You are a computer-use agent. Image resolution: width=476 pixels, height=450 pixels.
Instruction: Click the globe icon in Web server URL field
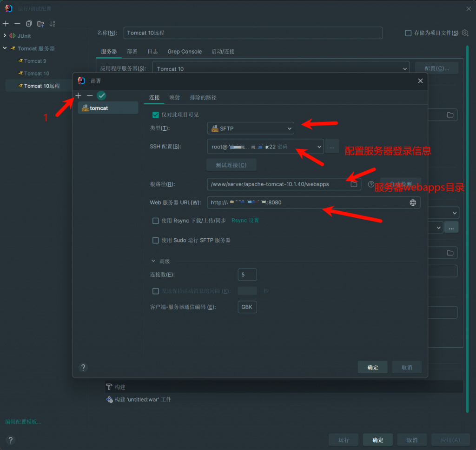(412, 202)
